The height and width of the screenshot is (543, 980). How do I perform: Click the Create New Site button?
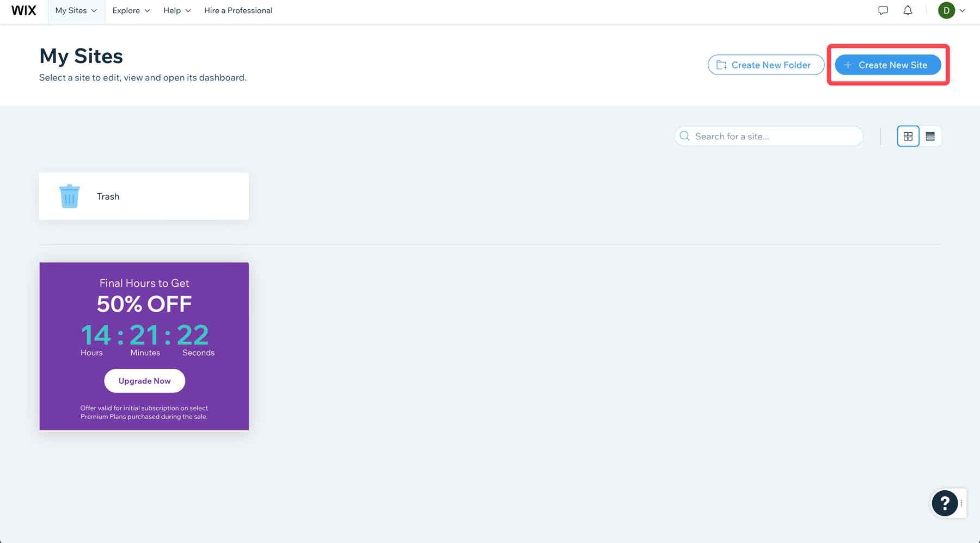[x=887, y=64]
